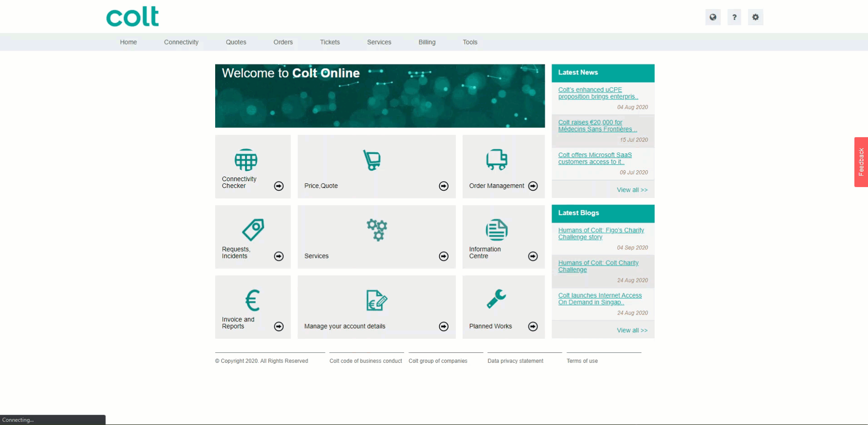Image resolution: width=868 pixels, height=425 pixels.
Task: Click the Connectivity Checker grid icon
Action: tap(246, 160)
